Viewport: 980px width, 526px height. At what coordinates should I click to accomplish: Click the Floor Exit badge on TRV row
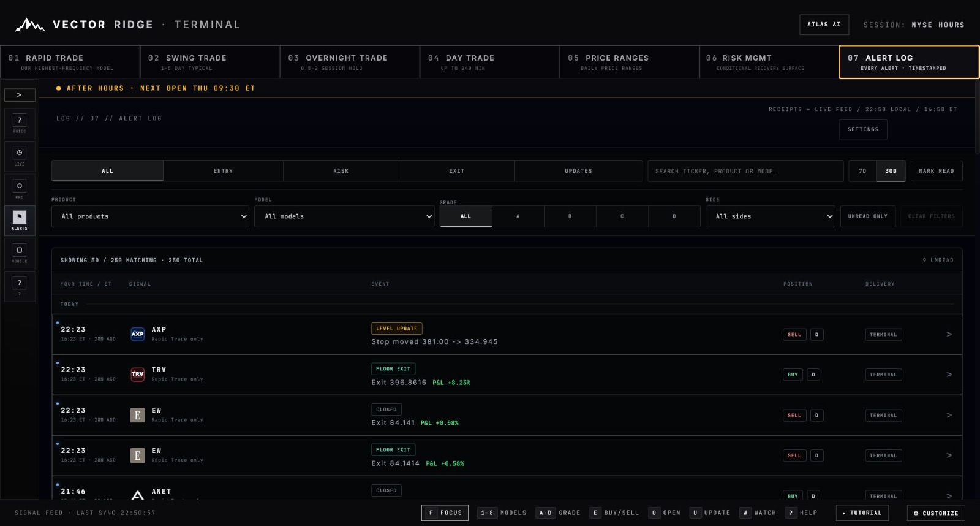pyautogui.click(x=393, y=369)
